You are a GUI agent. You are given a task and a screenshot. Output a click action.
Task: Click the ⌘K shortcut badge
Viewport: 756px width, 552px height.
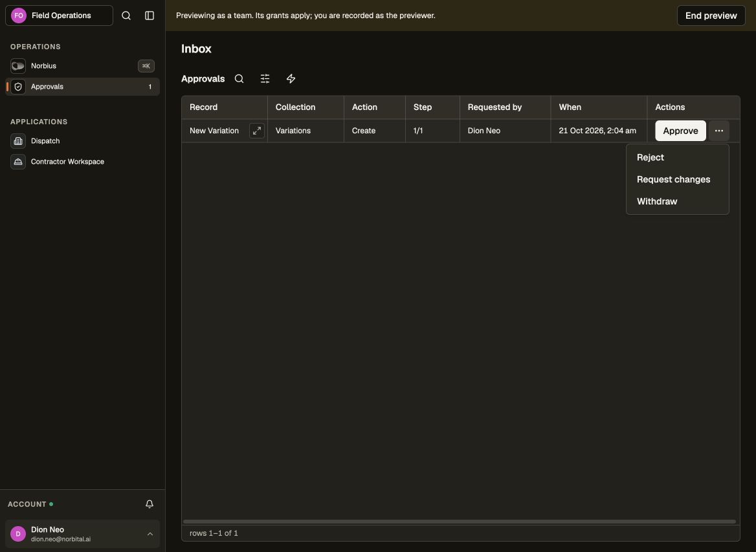click(x=146, y=66)
